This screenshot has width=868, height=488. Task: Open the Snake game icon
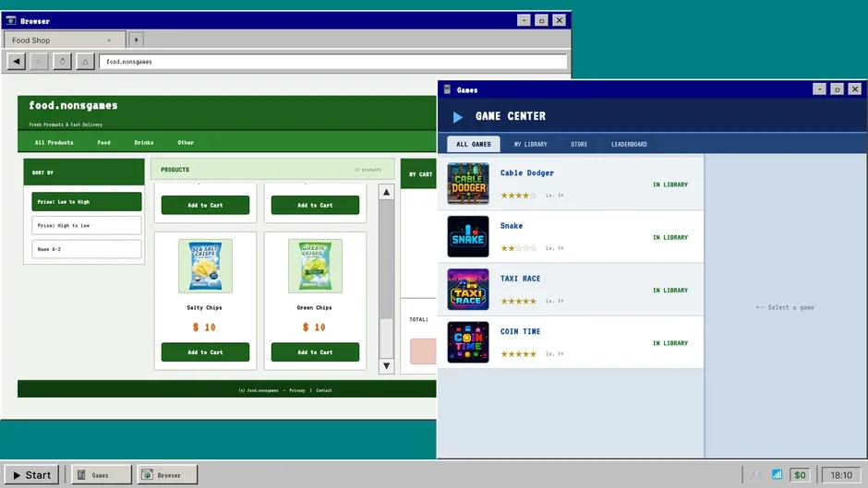point(468,236)
